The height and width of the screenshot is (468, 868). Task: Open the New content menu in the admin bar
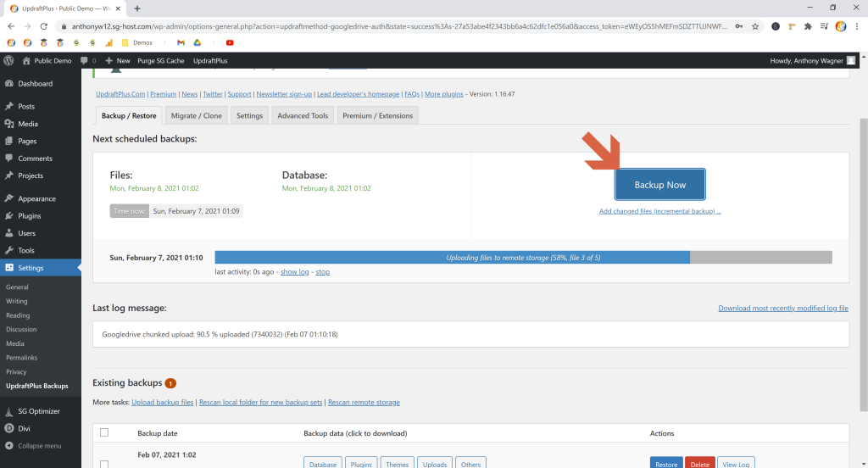117,60
